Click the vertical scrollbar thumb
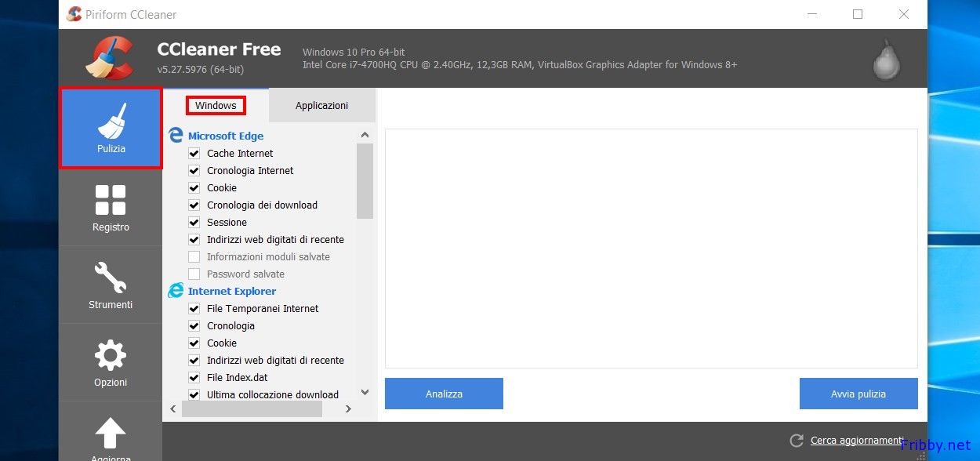Viewport: 980px width, 461px height. click(x=365, y=181)
